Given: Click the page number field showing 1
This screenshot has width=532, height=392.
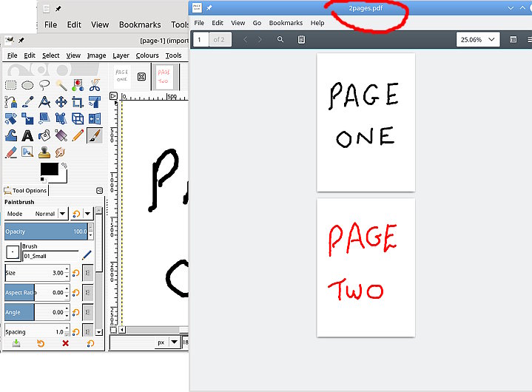Looking at the screenshot, I should click(x=201, y=40).
